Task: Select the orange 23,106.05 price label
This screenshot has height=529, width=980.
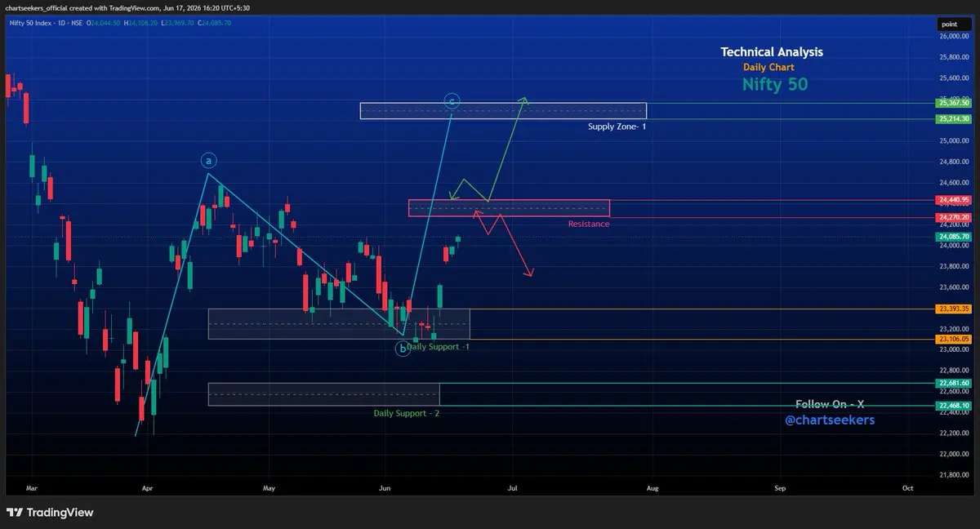Action: pyautogui.click(x=954, y=339)
